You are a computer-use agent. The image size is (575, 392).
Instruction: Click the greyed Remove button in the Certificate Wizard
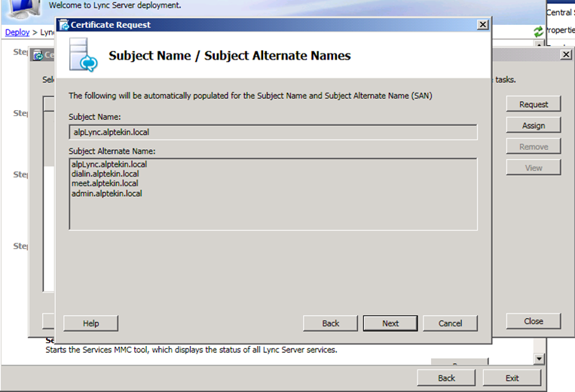coord(534,147)
